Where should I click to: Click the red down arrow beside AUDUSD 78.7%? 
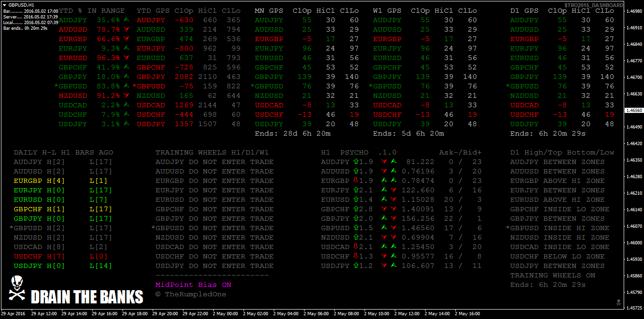click(x=126, y=29)
